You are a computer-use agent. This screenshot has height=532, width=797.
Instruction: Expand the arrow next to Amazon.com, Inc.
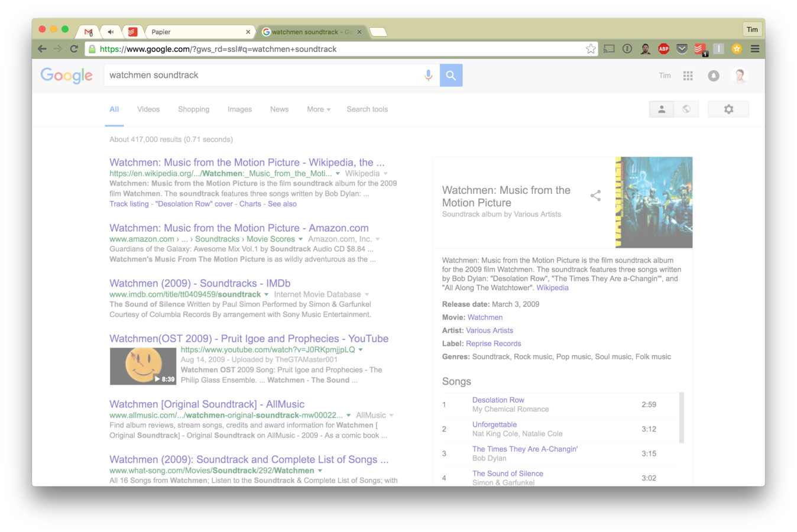pyautogui.click(x=377, y=239)
